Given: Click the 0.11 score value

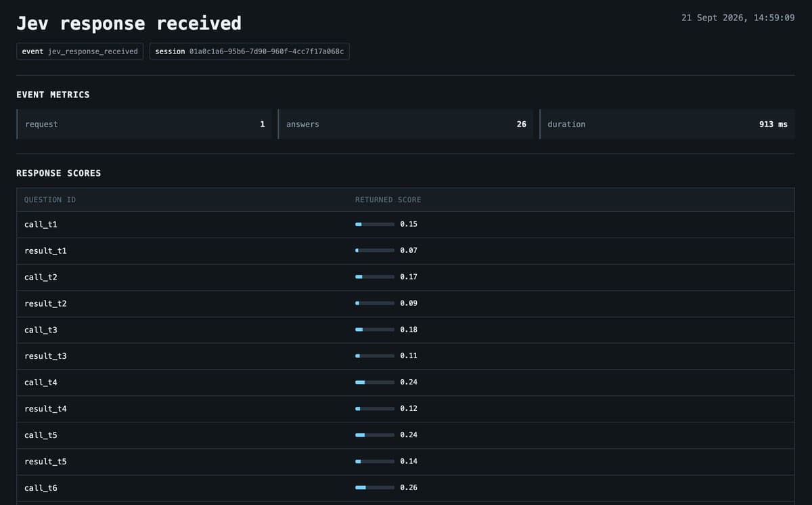Looking at the screenshot, I should click(x=409, y=356).
